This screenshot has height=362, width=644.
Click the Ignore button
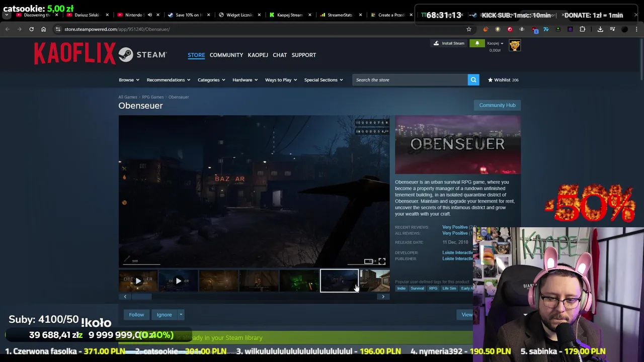[x=164, y=315]
